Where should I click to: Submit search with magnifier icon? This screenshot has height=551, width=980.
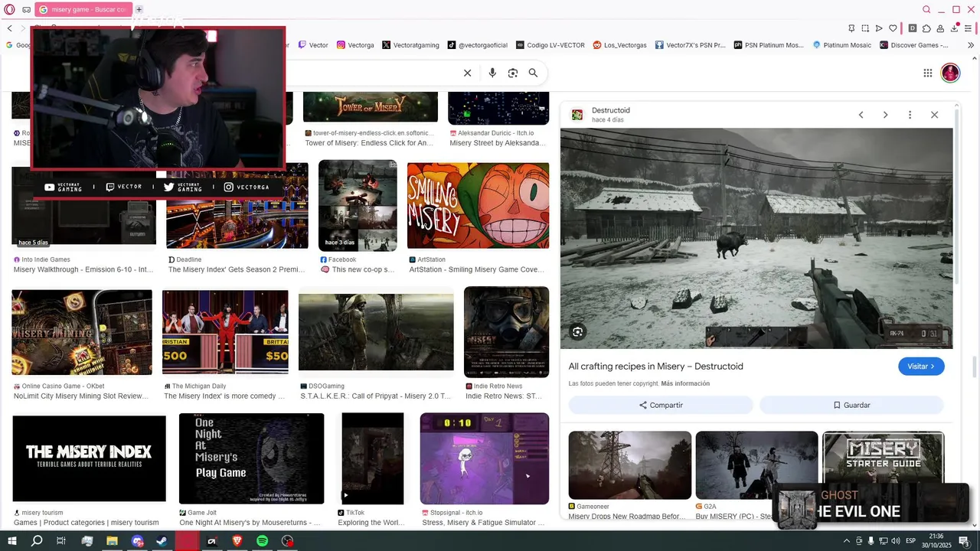pyautogui.click(x=533, y=73)
